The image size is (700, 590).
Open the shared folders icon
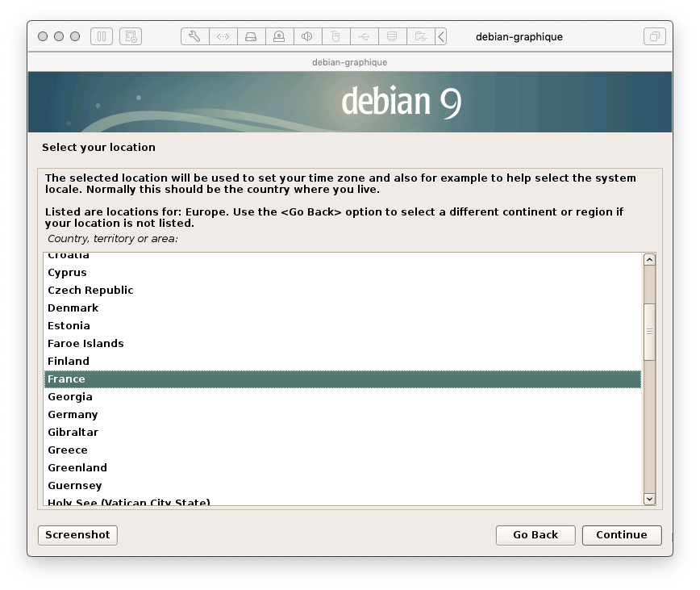pos(420,36)
